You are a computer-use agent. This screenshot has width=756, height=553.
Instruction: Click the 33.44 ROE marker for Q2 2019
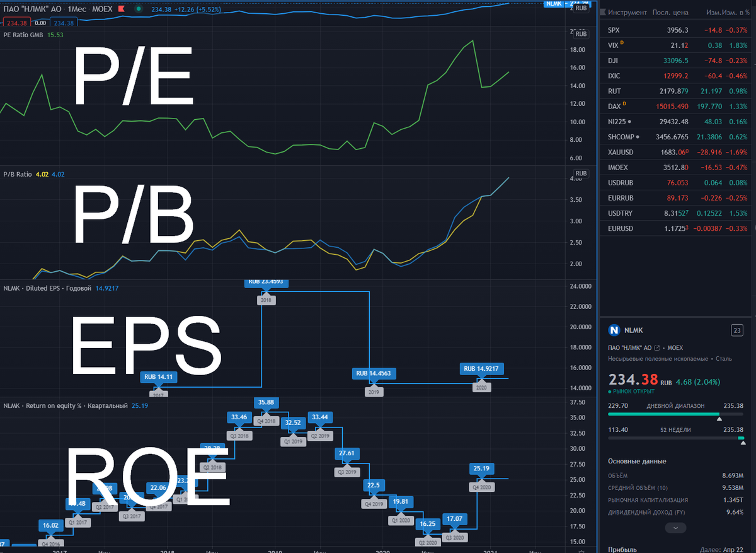tap(319, 417)
